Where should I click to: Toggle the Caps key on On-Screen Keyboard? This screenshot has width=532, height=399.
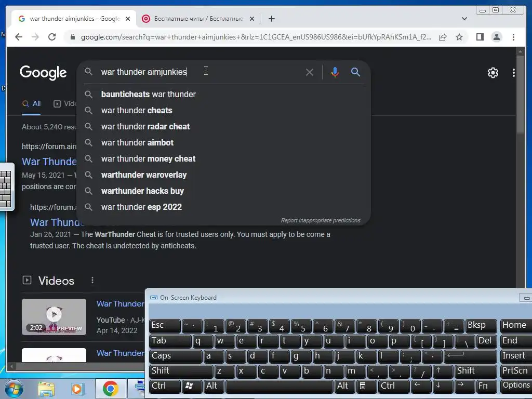[x=176, y=356]
